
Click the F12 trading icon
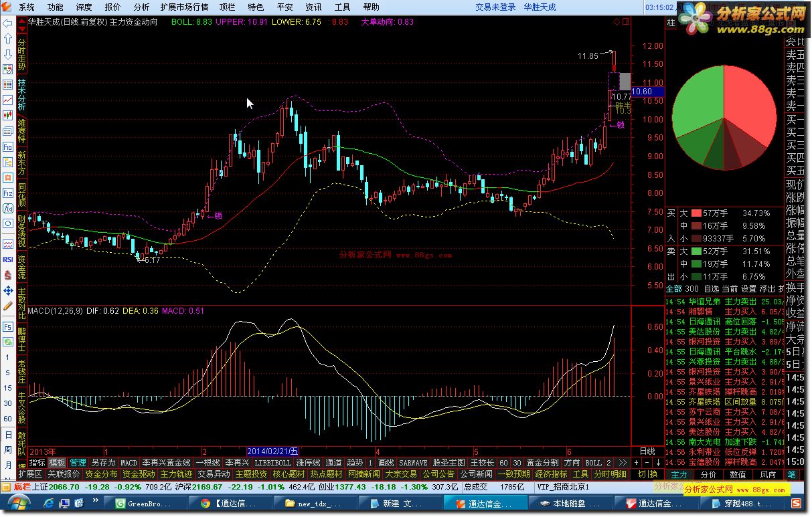coord(7,193)
